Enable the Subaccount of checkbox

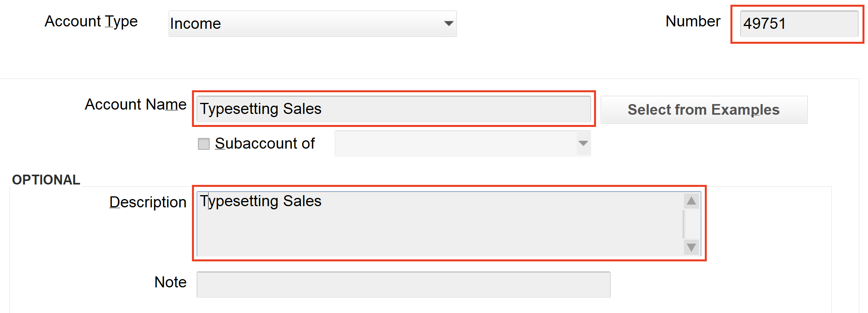coord(203,144)
